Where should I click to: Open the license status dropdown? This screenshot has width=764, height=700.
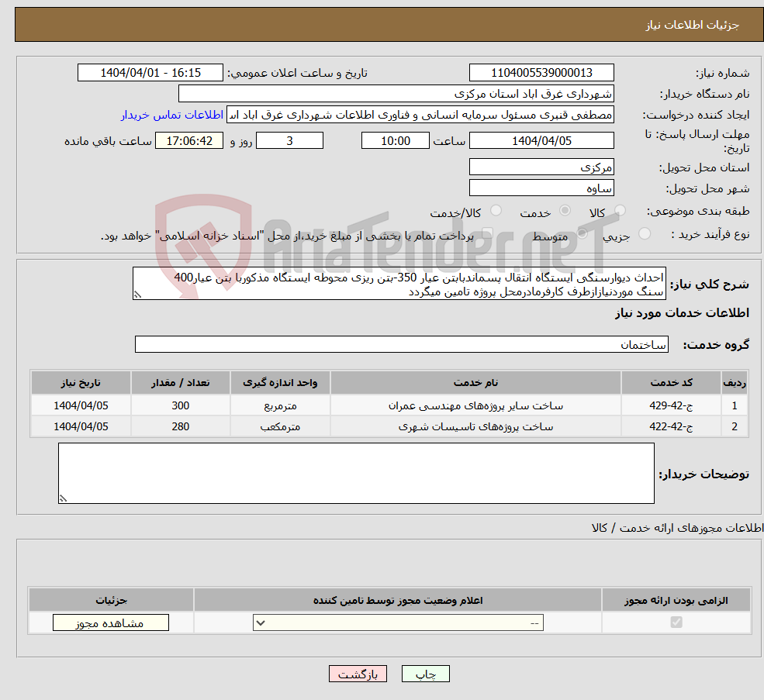pyautogui.click(x=398, y=622)
